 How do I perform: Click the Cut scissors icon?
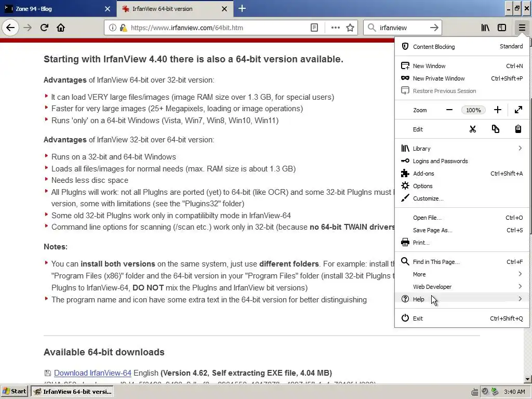[x=473, y=129]
